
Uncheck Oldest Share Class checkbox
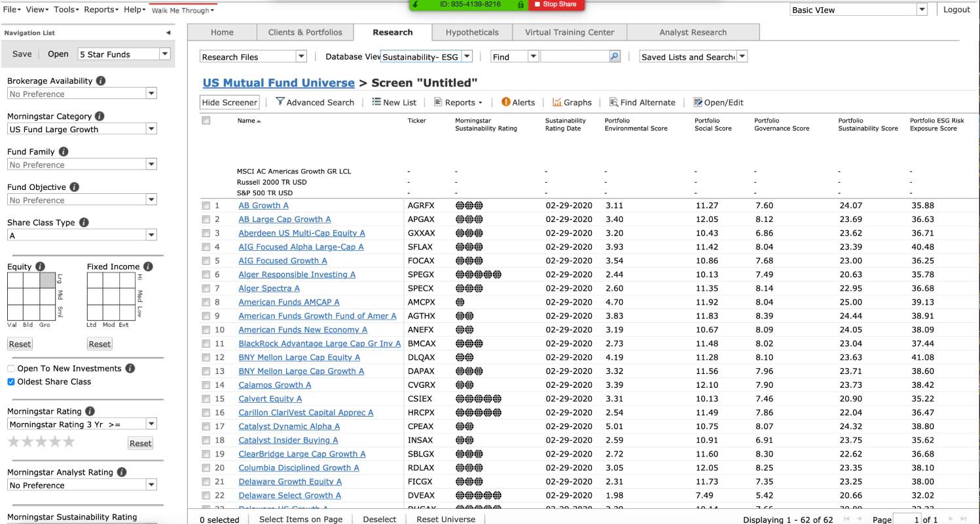pos(11,382)
